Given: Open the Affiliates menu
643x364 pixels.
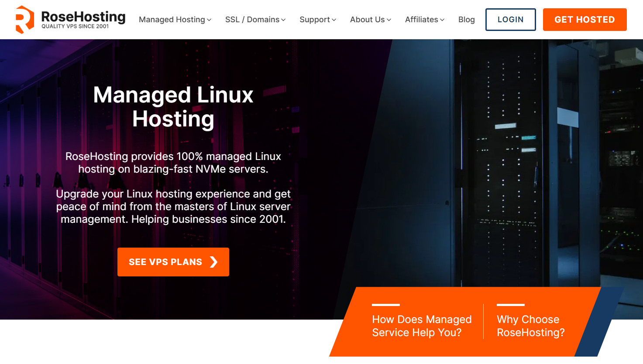Looking at the screenshot, I should click(x=421, y=20).
